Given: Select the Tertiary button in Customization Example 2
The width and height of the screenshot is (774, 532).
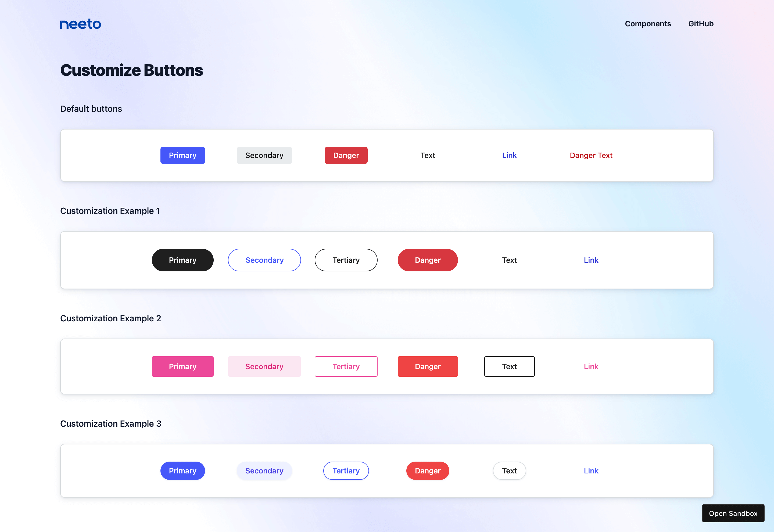Looking at the screenshot, I should click(346, 366).
